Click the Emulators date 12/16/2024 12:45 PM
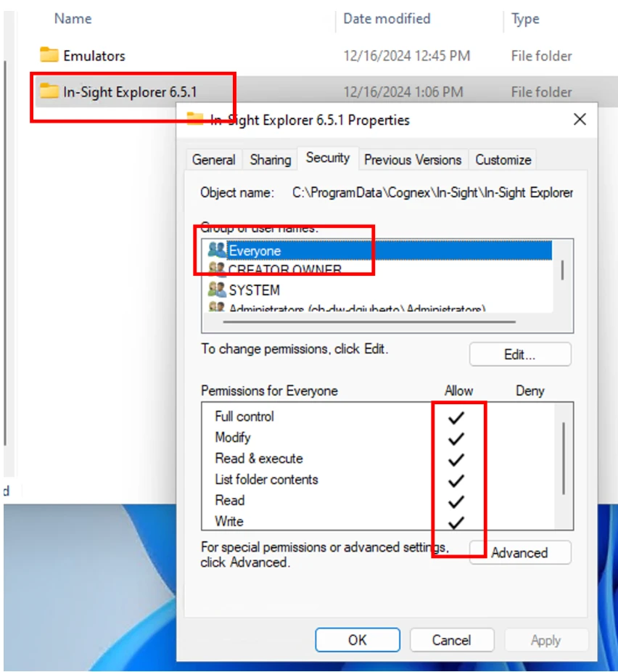 click(406, 56)
